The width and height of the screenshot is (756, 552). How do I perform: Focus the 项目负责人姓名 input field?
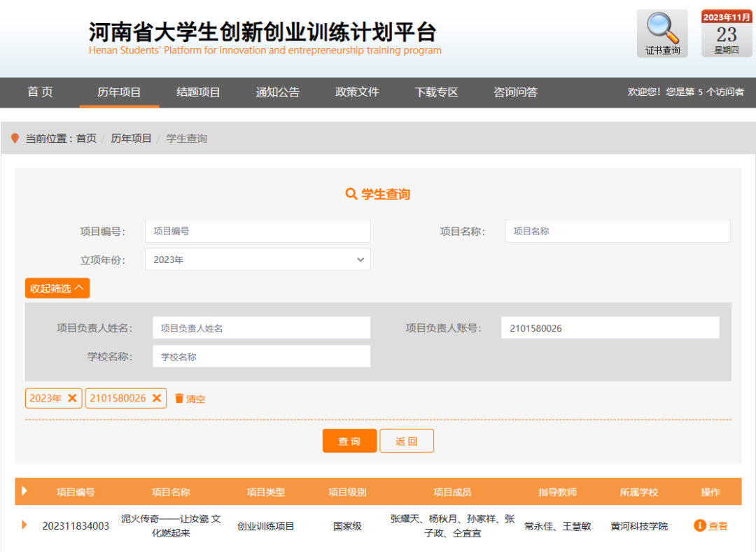(261, 327)
